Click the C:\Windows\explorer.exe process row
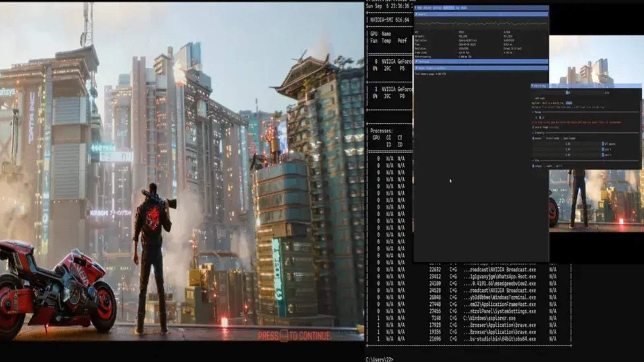644x362 pixels. (x=467, y=318)
